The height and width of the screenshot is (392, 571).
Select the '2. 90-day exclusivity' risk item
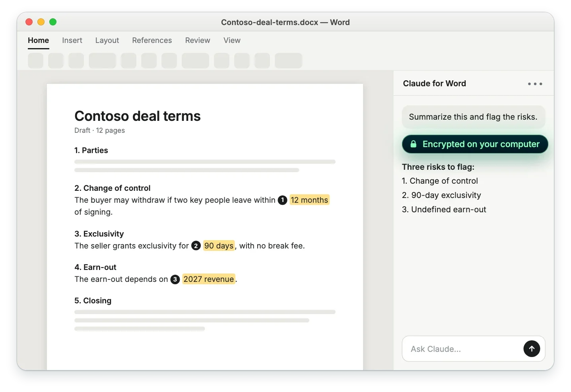click(441, 195)
